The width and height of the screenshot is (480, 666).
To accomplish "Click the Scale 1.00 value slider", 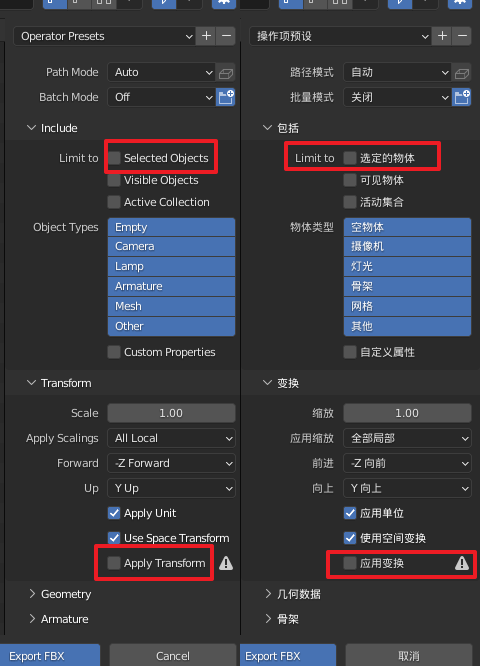I will pyautogui.click(x=172, y=413).
